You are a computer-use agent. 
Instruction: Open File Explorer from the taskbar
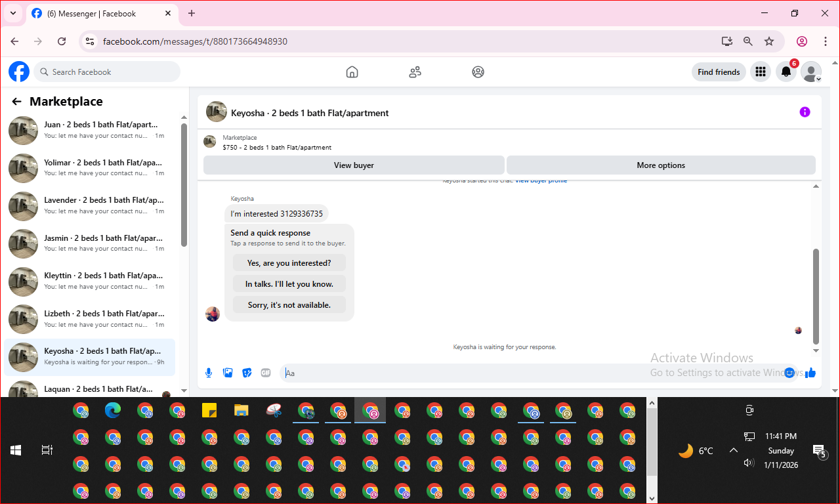coord(241,411)
